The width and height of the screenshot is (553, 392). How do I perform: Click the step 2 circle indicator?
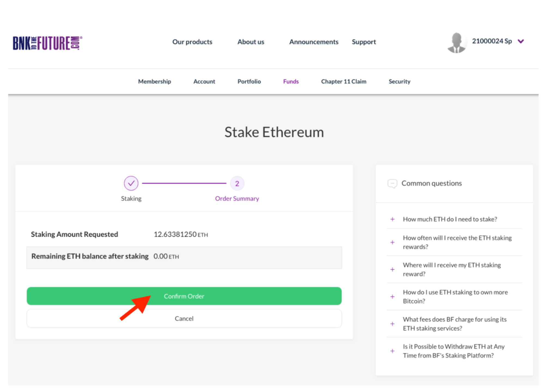coord(237,183)
